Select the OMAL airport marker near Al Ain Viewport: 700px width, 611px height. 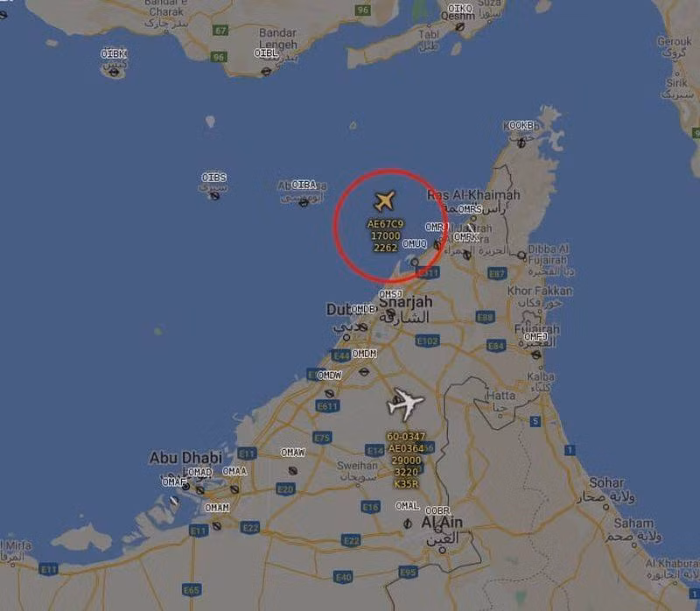pyautogui.click(x=407, y=523)
